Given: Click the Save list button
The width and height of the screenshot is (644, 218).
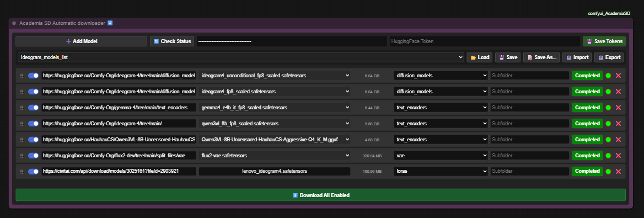Looking at the screenshot, I should click(508, 57).
